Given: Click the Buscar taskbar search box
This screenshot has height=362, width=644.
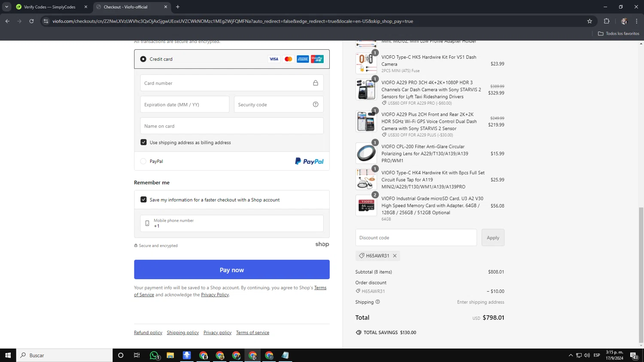Looking at the screenshot, I should (x=64, y=355).
